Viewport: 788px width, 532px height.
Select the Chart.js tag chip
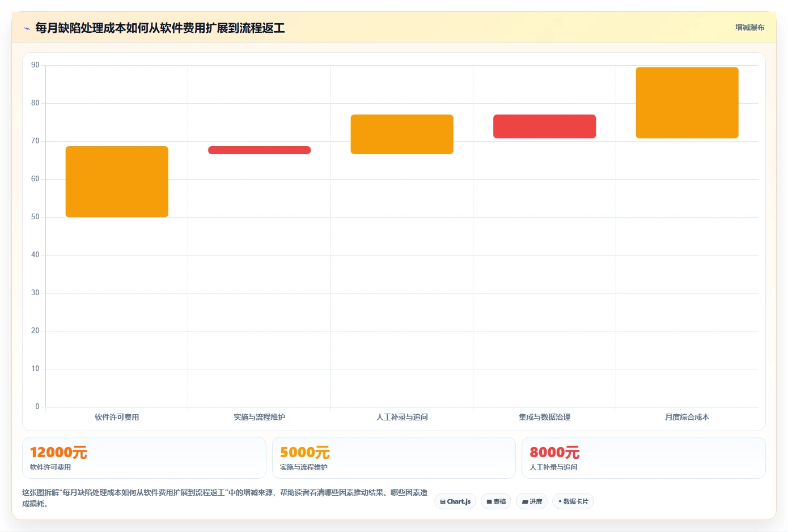[455, 501]
